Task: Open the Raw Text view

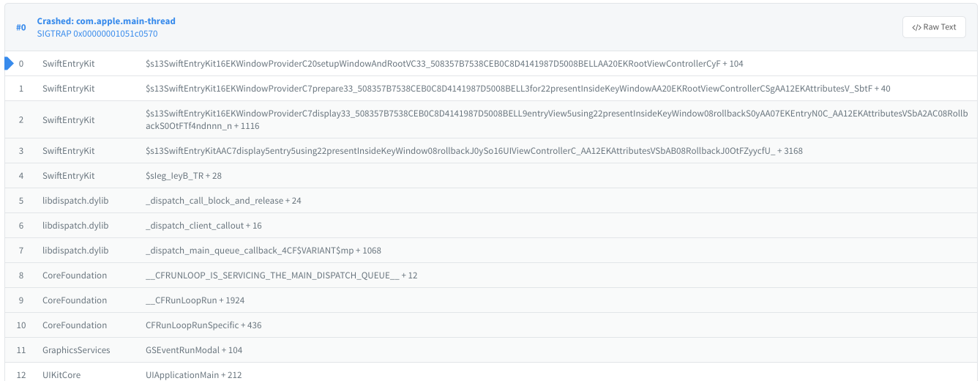Action: click(934, 27)
